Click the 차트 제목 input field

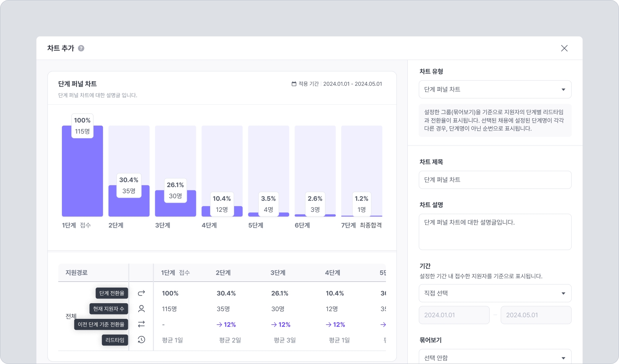point(495,180)
